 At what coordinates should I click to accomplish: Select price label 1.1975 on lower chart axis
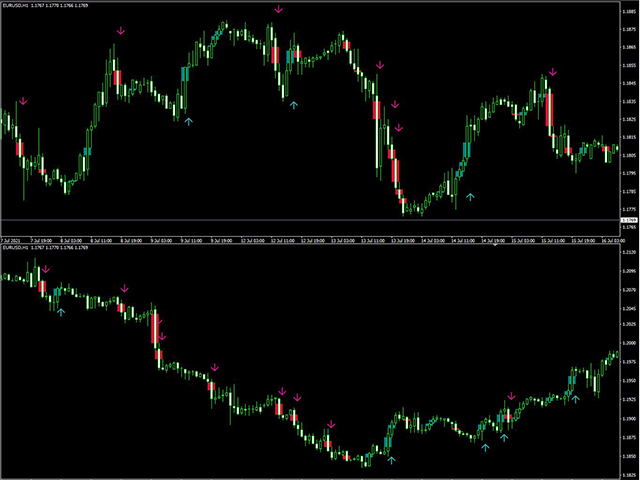(629, 362)
